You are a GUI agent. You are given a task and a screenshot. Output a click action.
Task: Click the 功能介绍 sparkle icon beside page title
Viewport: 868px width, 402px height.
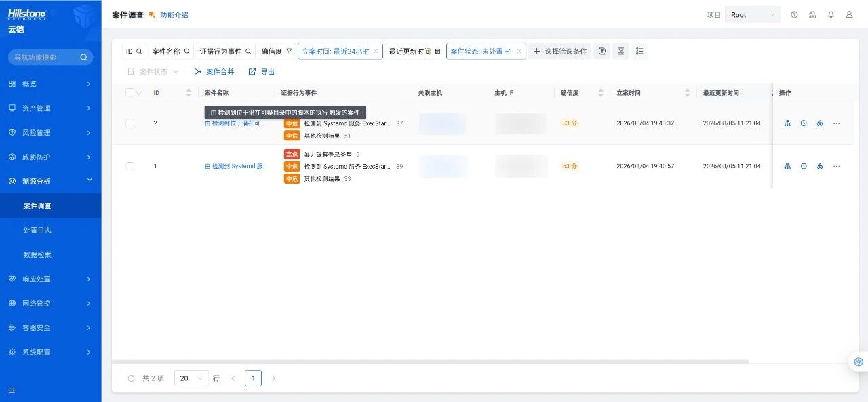[x=152, y=15]
